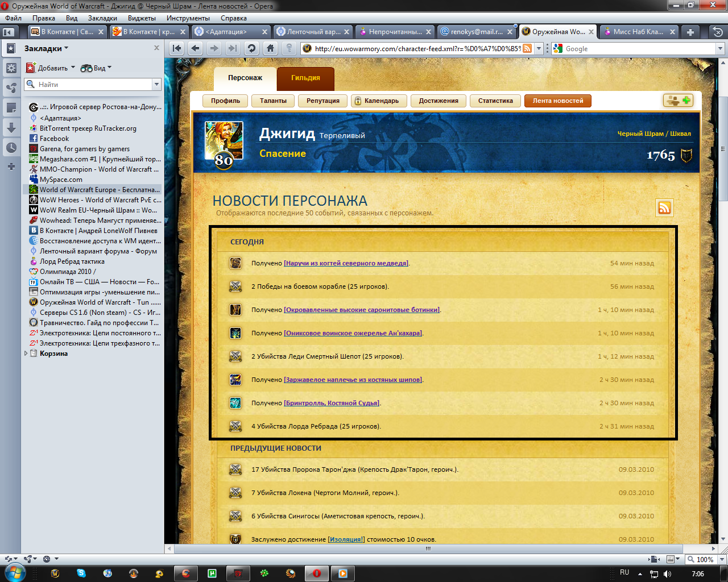728x582 pixels.
Task: Expand the bookmark search field dropdown
Action: (156, 85)
